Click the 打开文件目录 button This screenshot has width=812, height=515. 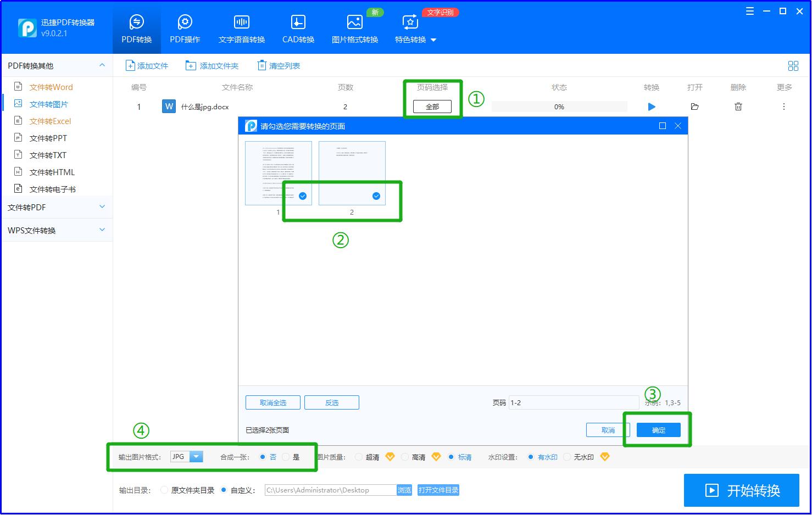[438, 490]
